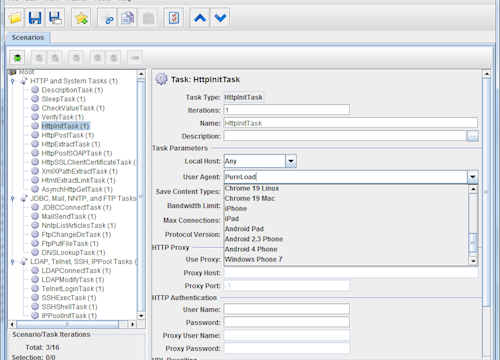Select HttpPostSOAPTask (1) tree item
The height and width of the screenshot is (360, 500).
pyautogui.click(x=77, y=153)
